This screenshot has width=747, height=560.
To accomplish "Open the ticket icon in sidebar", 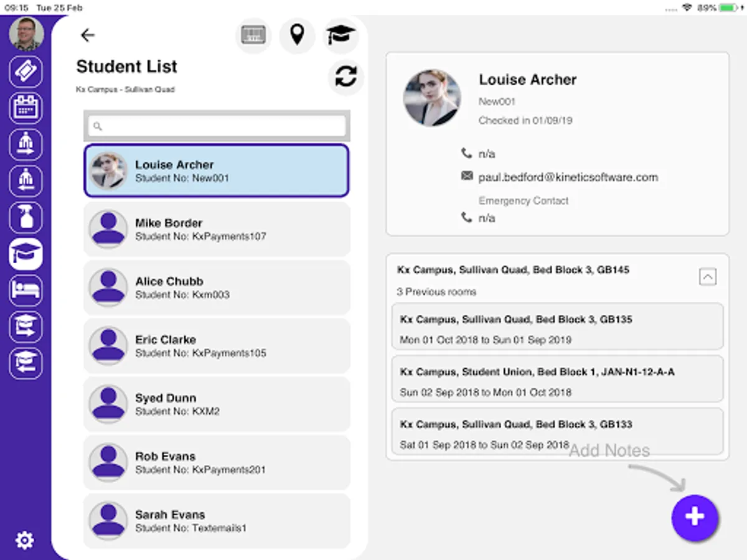I will coord(26,72).
